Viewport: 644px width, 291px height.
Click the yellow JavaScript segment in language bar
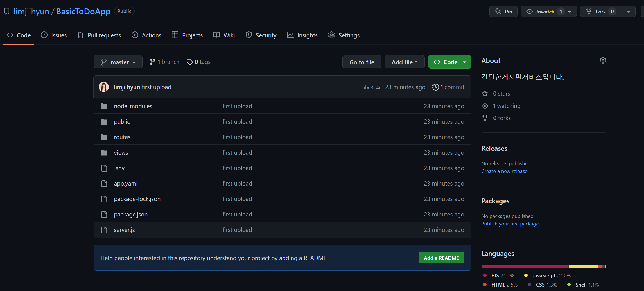tap(583, 267)
